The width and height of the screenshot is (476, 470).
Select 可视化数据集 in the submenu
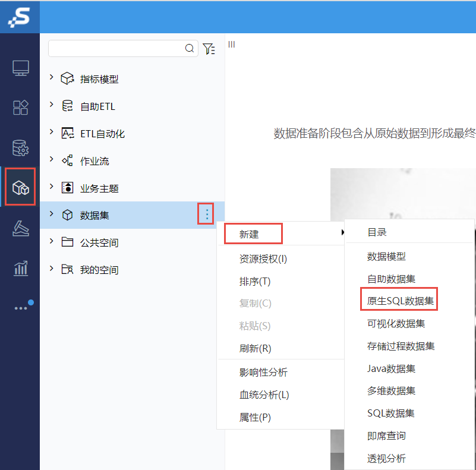click(x=396, y=323)
